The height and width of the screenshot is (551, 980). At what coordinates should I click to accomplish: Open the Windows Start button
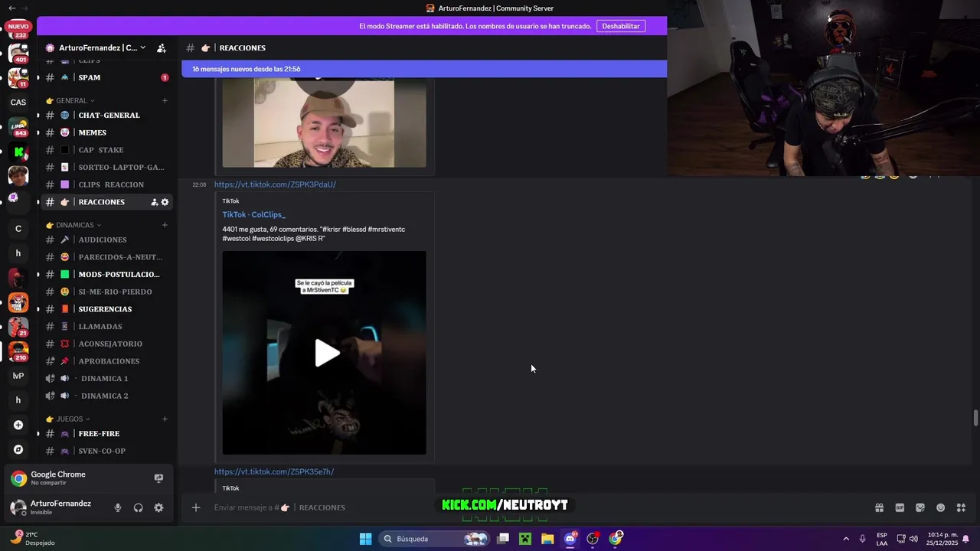pos(366,539)
